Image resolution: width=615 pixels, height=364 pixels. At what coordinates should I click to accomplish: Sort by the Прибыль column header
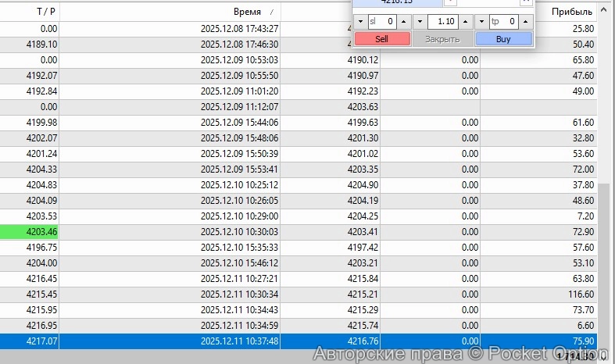coord(571,12)
